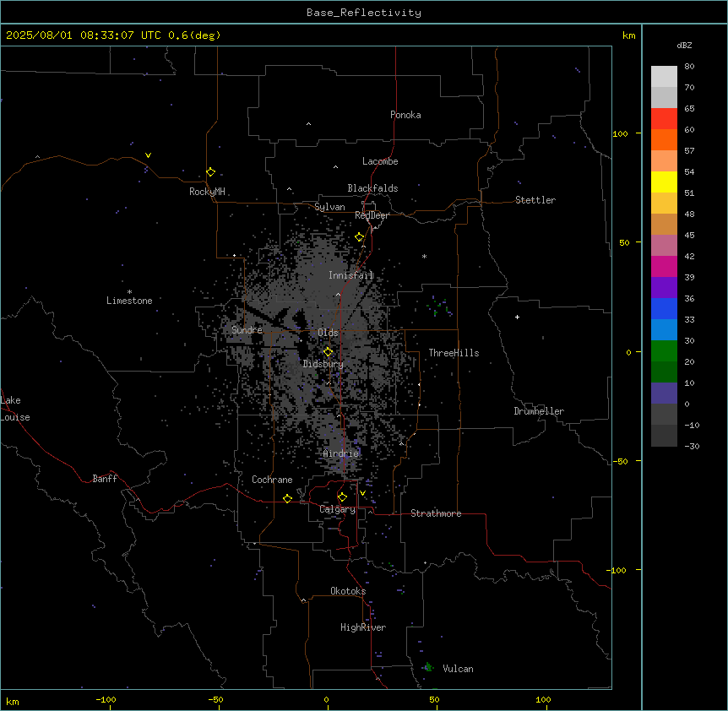Click the yellow km unit label beside the timestamp

point(629,35)
